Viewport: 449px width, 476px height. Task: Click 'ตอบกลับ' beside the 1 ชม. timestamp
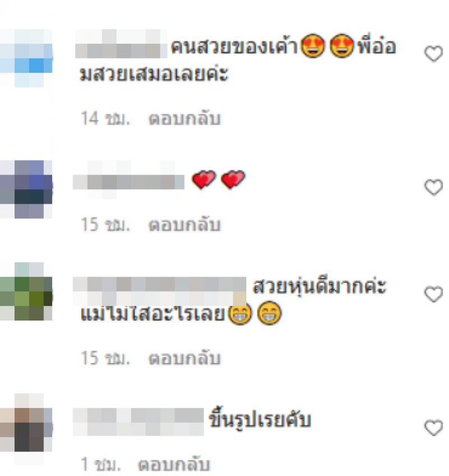174,465
